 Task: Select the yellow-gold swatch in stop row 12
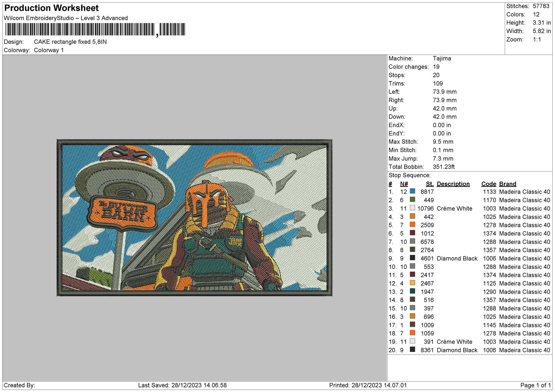[x=413, y=283]
